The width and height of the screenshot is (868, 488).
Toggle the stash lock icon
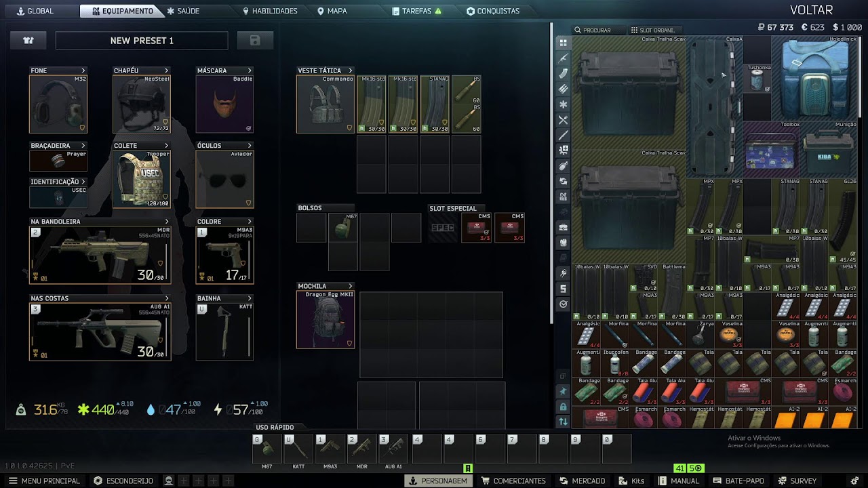(x=563, y=407)
